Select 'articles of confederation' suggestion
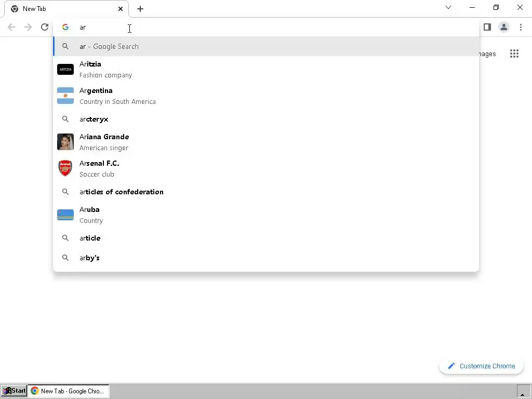 266,192
